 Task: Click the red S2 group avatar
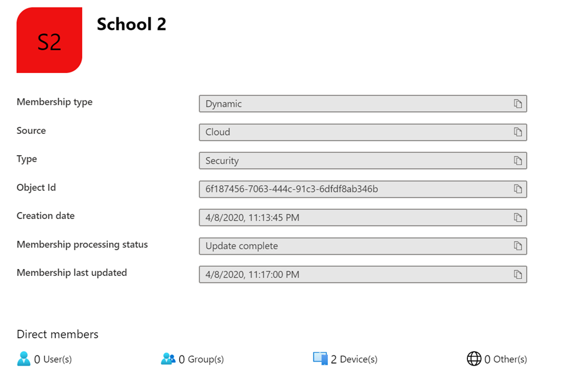pos(49,40)
